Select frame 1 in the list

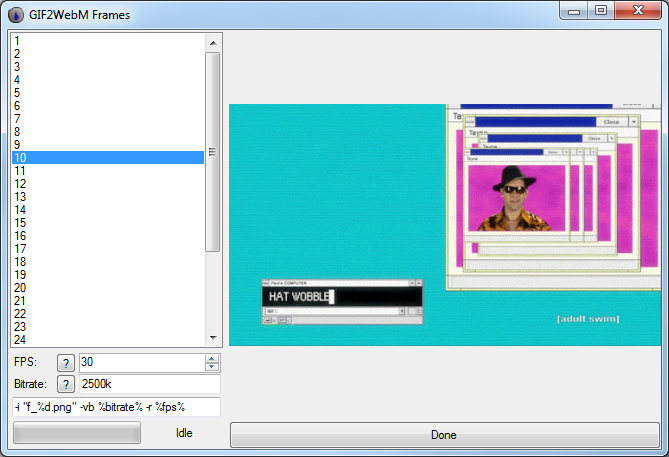coord(108,41)
